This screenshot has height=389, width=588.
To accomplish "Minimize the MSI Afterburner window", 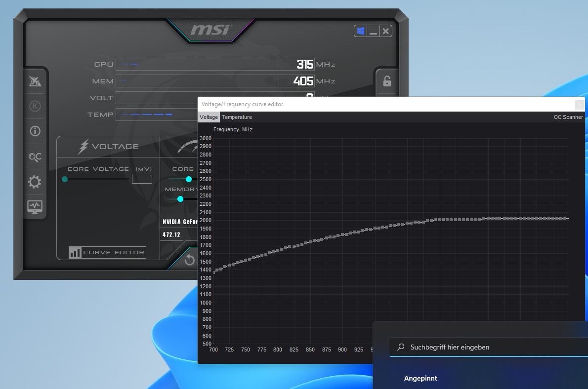I will pos(373,31).
